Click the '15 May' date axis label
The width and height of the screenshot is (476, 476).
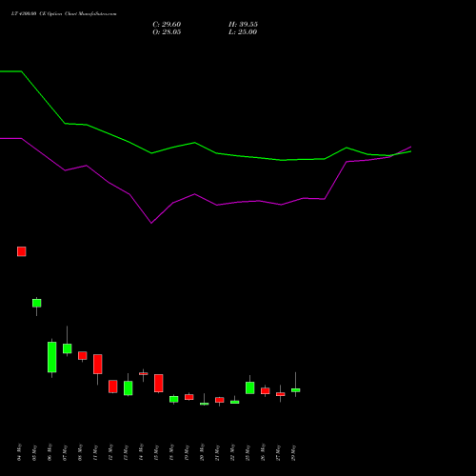click(x=156, y=452)
